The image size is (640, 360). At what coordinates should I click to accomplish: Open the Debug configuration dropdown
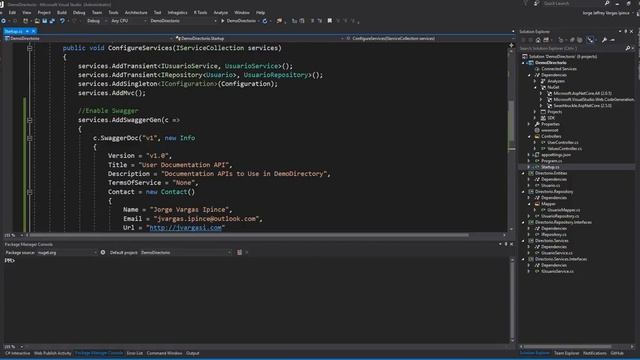pos(96,21)
